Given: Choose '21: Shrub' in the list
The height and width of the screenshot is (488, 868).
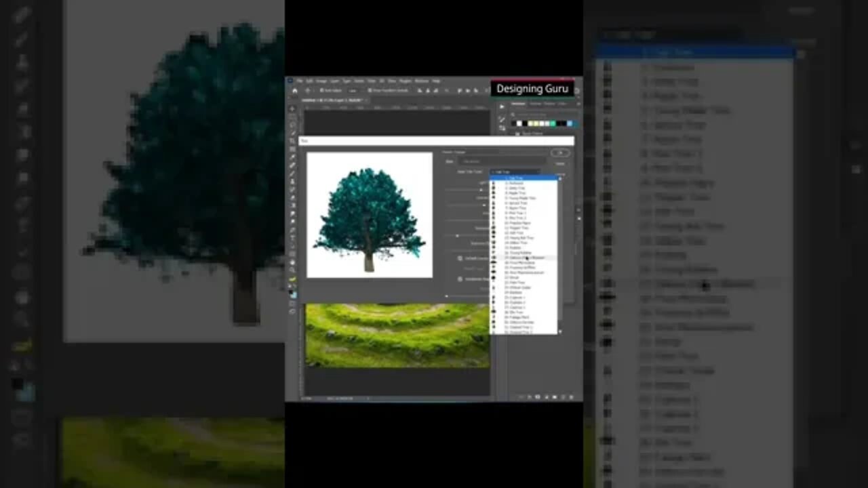Looking at the screenshot, I should click(524, 278).
